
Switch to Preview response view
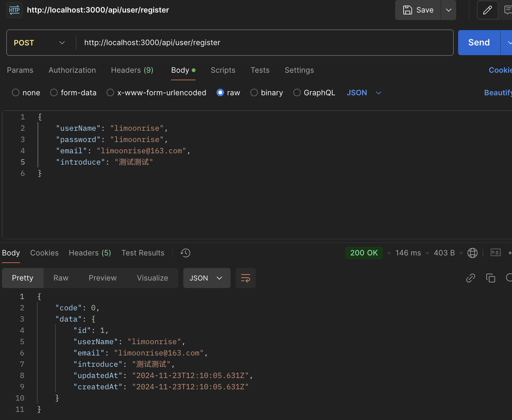(102, 278)
